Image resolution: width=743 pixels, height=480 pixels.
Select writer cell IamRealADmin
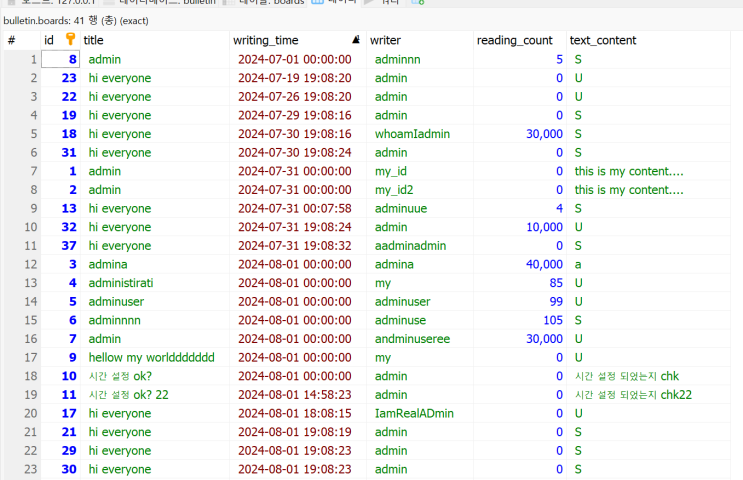(420, 413)
